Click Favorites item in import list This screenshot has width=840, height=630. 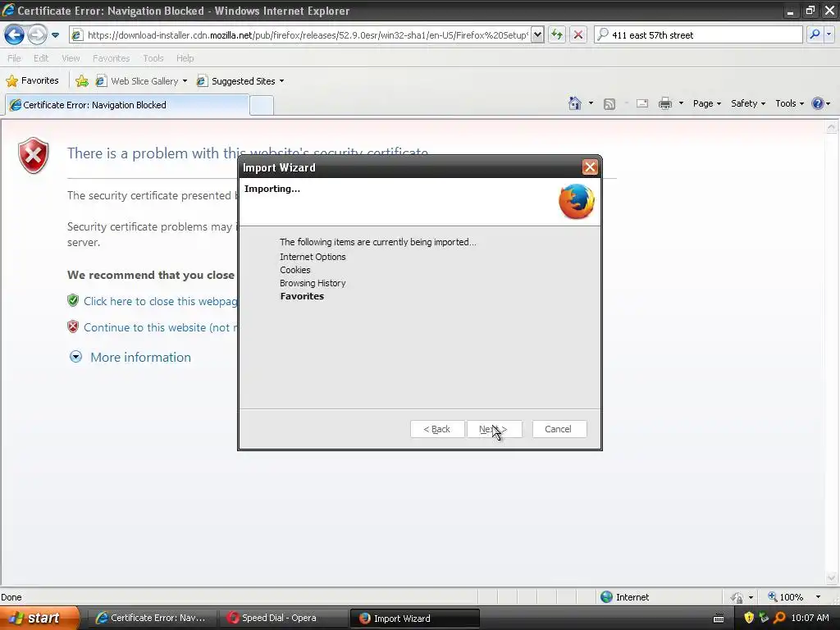[302, 296]
